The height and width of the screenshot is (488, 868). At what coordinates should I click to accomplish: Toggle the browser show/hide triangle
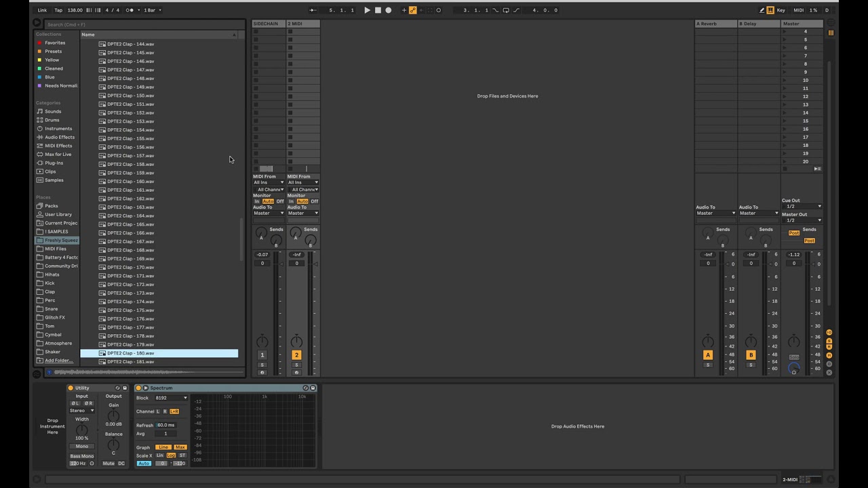(37, 23)
